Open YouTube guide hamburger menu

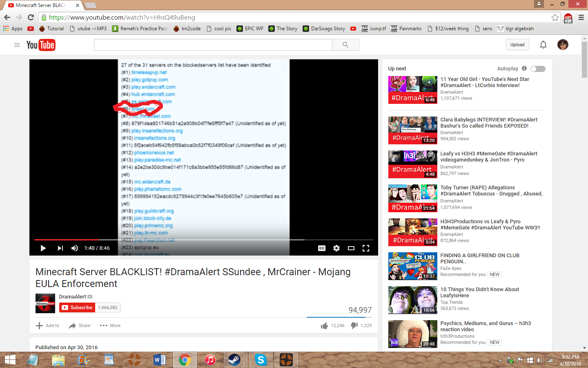17,45
